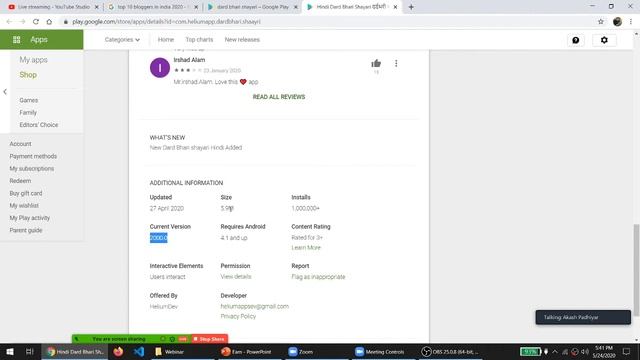Click the Stop Share button
The width and height of the screenshot is (640, 360).
209,339
